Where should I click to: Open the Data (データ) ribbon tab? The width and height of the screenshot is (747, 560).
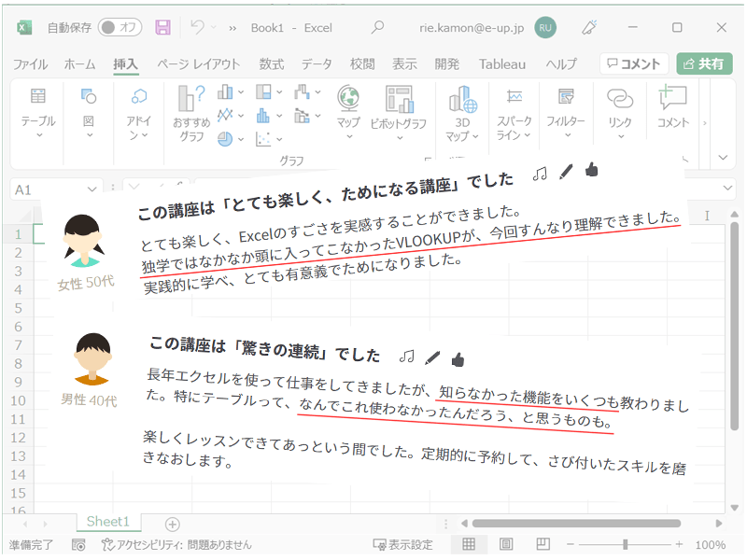317,64
